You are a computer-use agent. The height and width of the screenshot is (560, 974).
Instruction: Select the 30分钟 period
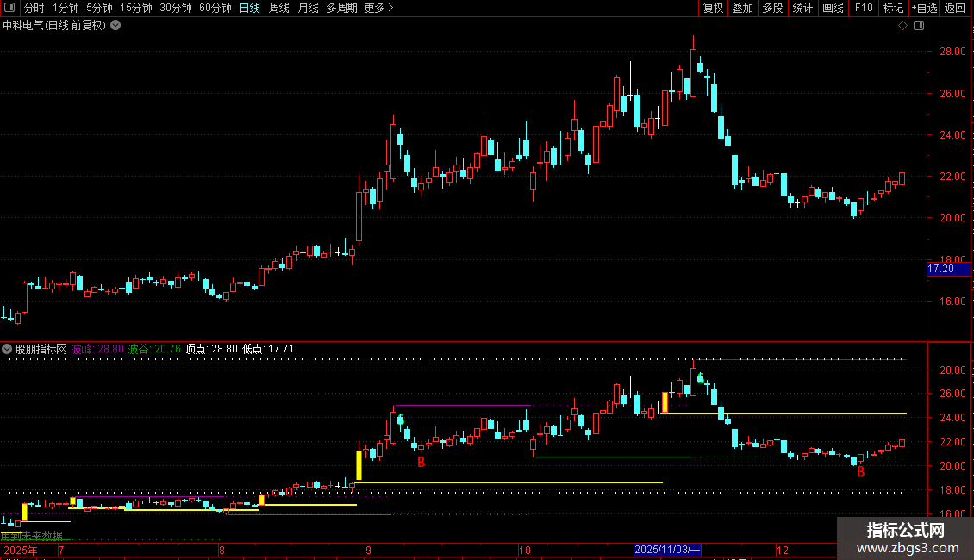click(x=176, y=8)
